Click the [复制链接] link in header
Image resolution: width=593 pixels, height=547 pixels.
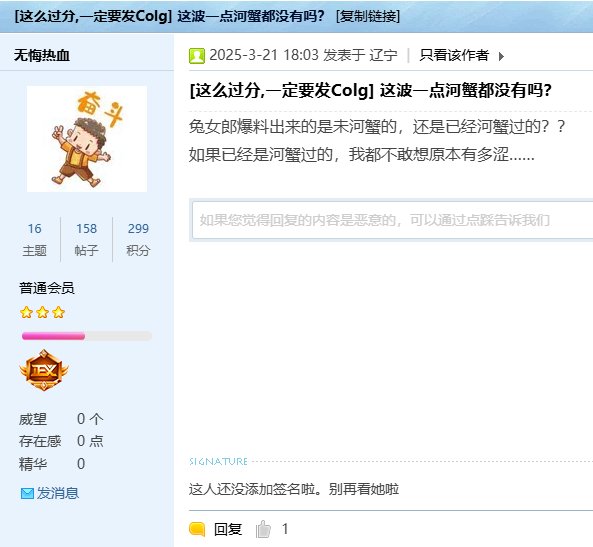pyautogui.click(x=368, y=16)
